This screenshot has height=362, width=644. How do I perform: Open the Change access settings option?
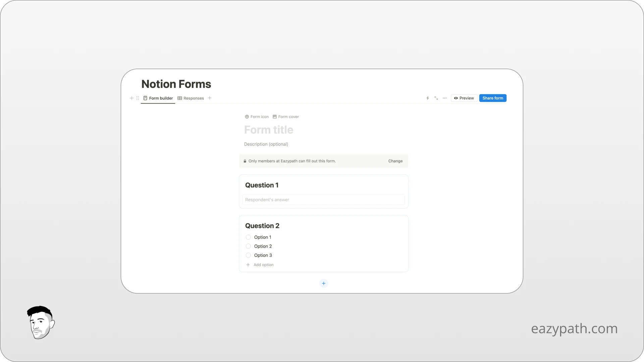(395, 161)
